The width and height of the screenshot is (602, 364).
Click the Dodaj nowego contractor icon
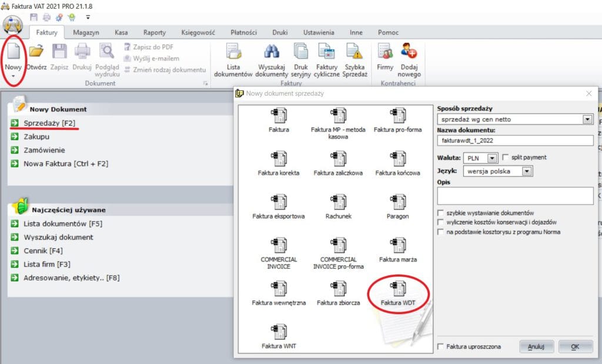409,53
